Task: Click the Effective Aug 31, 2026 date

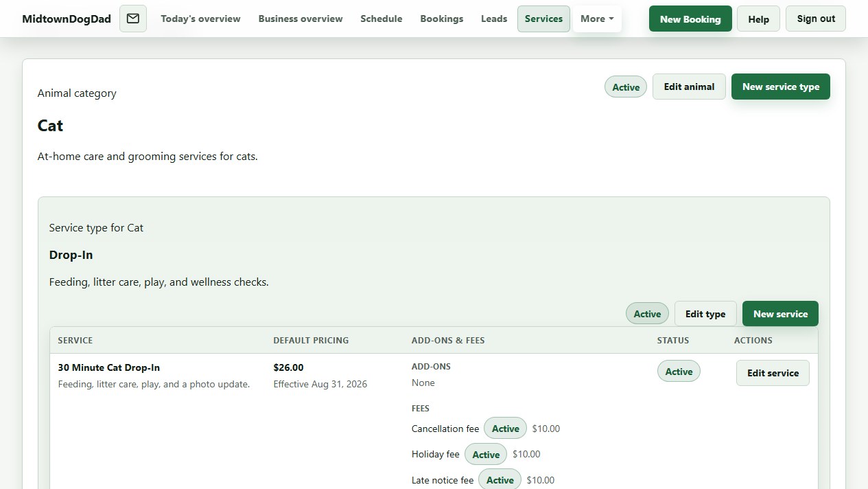Action: click(320, 384)
